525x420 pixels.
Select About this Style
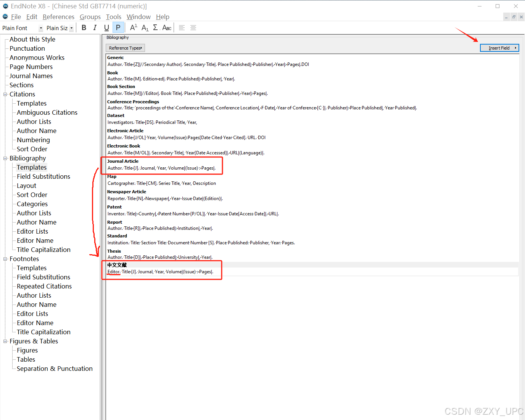click(32, 39)
